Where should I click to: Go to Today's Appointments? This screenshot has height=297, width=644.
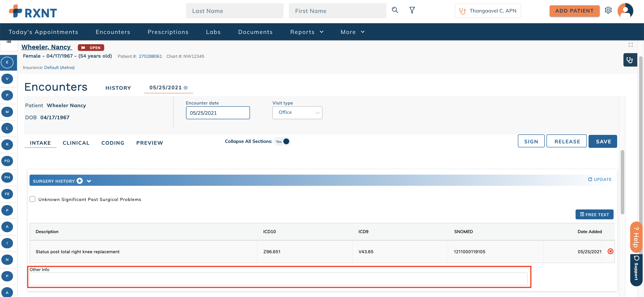pyautogui.click(x=43, y=32)
